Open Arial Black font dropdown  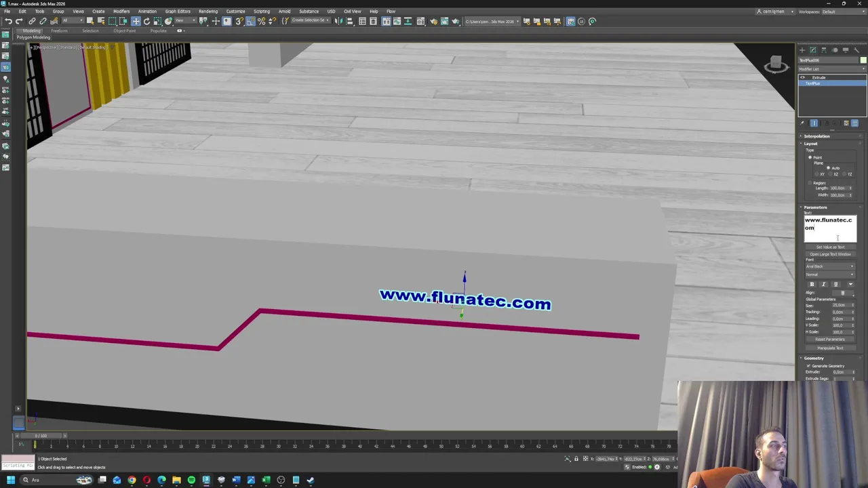[830, 266]
